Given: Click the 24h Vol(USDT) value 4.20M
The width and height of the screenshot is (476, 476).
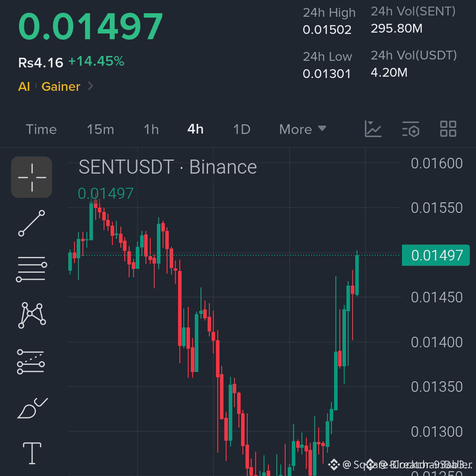Looking at the screenshot, I should (389, 73).
